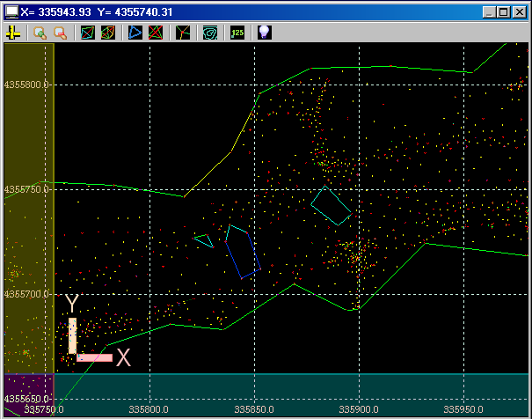
Task: Click the small cyan triangle shape
Action: (x=205, y=240)
